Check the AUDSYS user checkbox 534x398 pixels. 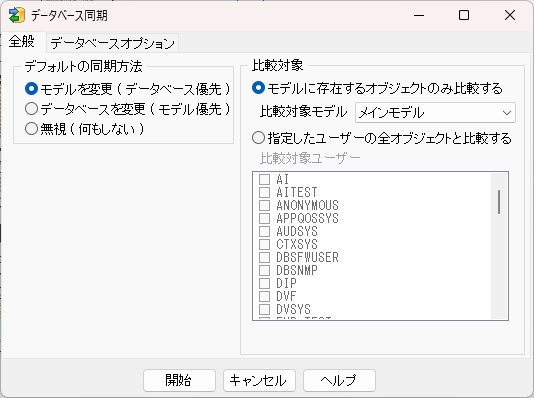tap(264, 231)
